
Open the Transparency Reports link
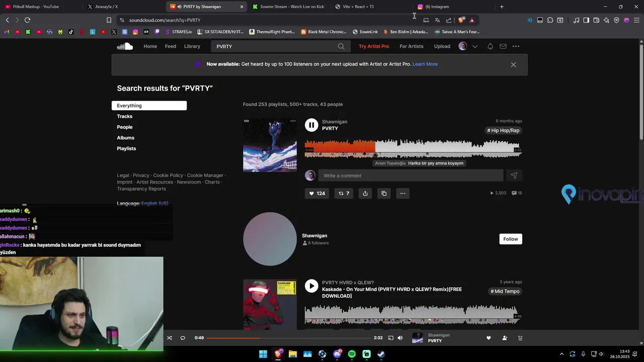[141, 189]
